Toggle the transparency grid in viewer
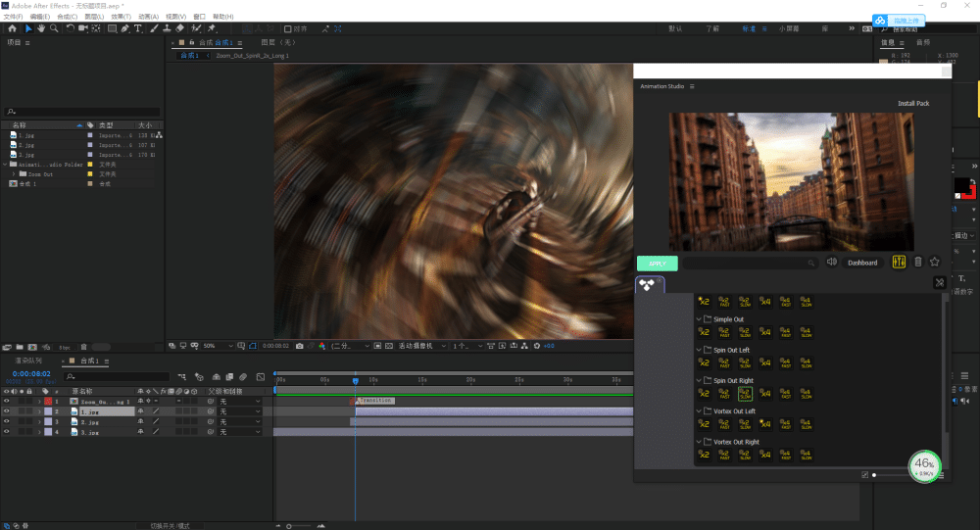Viewport: 980px width, 530px height. [389, 346]
